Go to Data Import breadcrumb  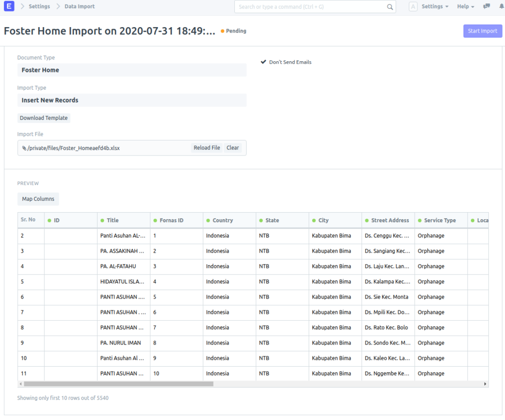click(79, 6)
